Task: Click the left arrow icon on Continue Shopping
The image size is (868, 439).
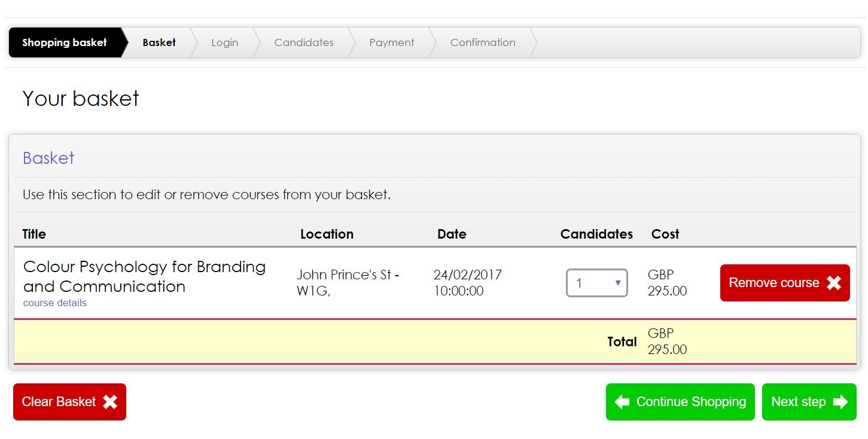Action: [x=622, y=402]
